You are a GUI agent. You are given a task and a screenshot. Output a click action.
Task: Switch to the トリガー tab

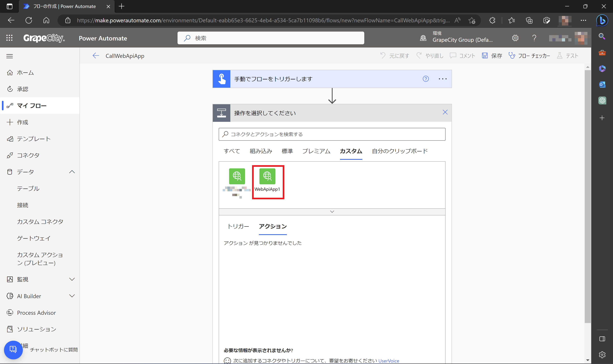[238, 226]
